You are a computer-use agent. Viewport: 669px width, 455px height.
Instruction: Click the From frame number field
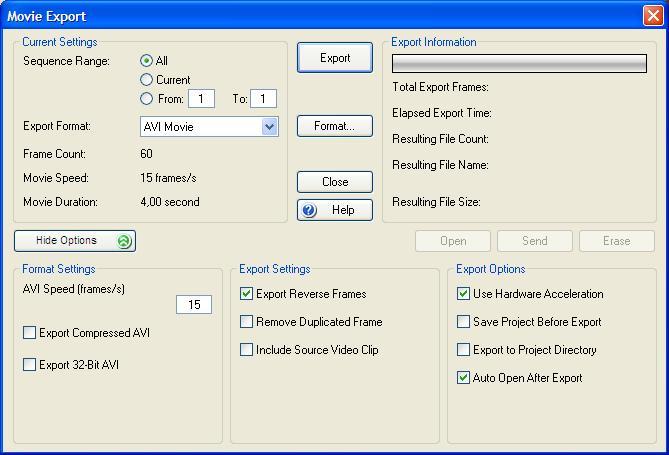point(201,99)
